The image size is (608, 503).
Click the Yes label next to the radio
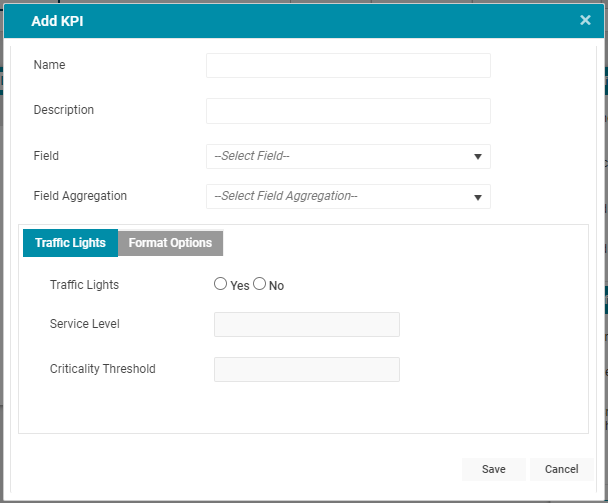240,286
